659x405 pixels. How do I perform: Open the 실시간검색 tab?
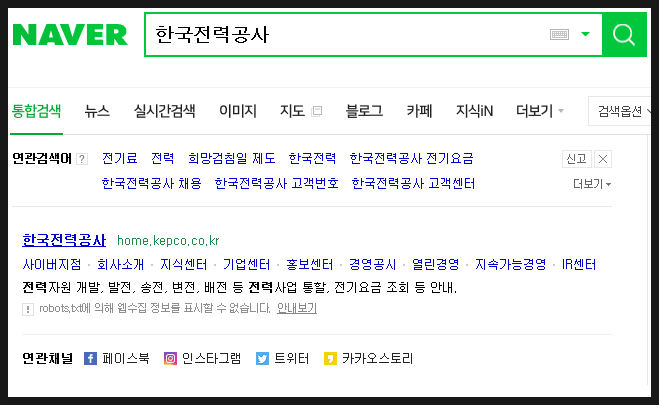[x=164, y=111]
